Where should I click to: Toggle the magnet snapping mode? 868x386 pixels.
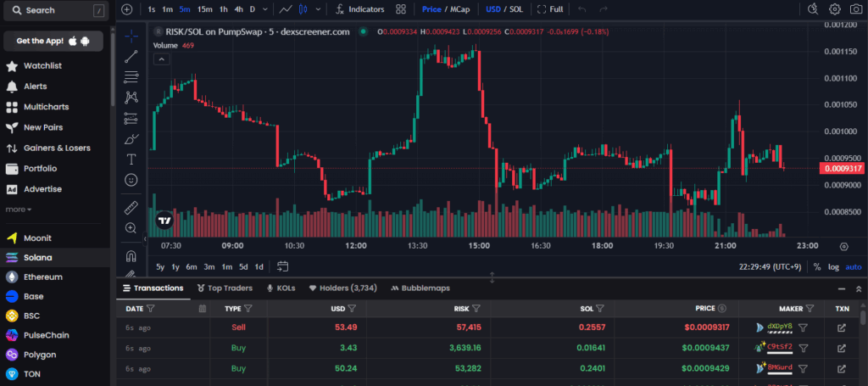coord(131,256)
